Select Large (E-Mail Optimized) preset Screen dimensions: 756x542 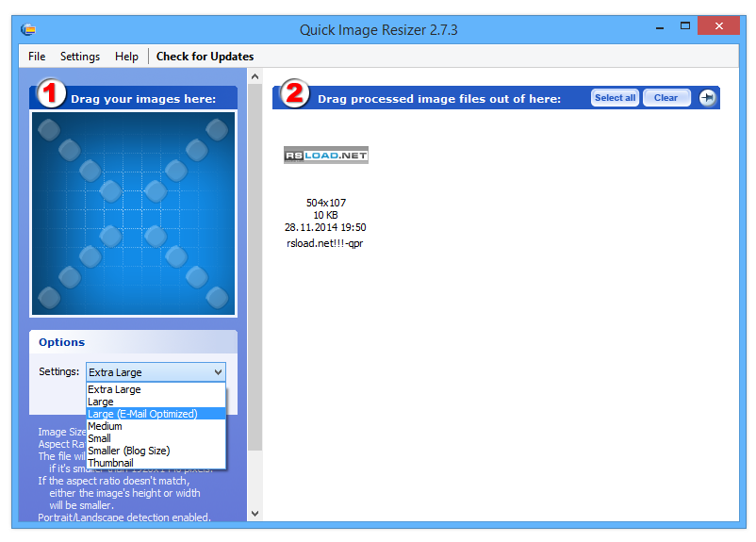pos(156,414)
